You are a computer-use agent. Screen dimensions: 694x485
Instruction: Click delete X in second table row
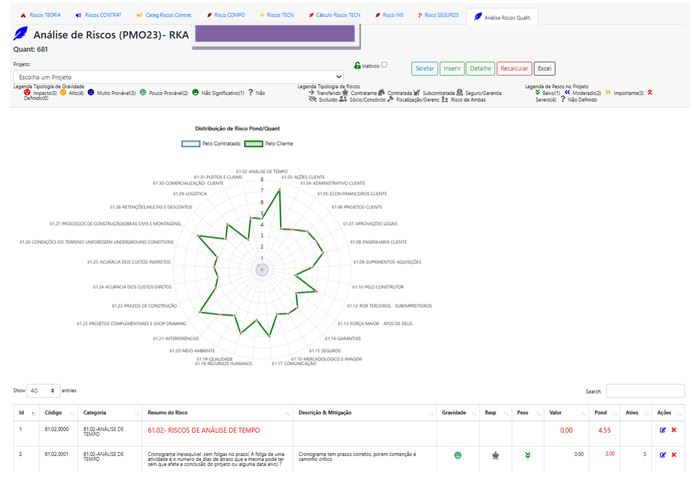(673, 455)
